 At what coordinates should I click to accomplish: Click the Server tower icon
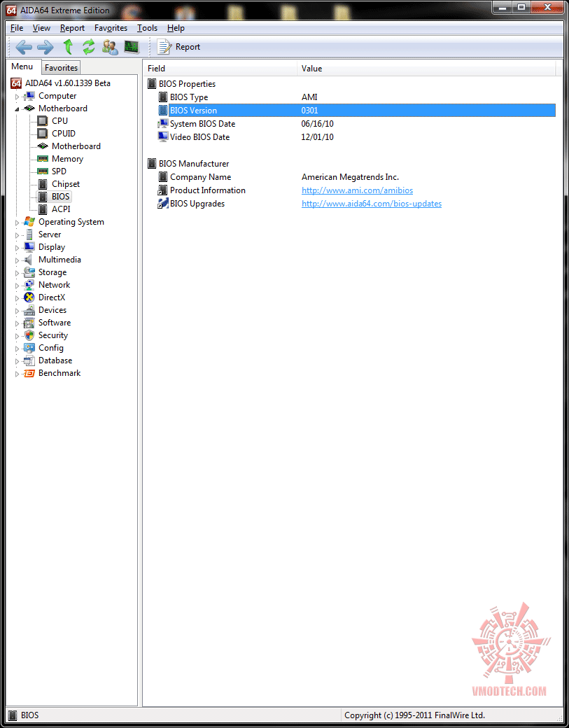(x=29, y=234)
